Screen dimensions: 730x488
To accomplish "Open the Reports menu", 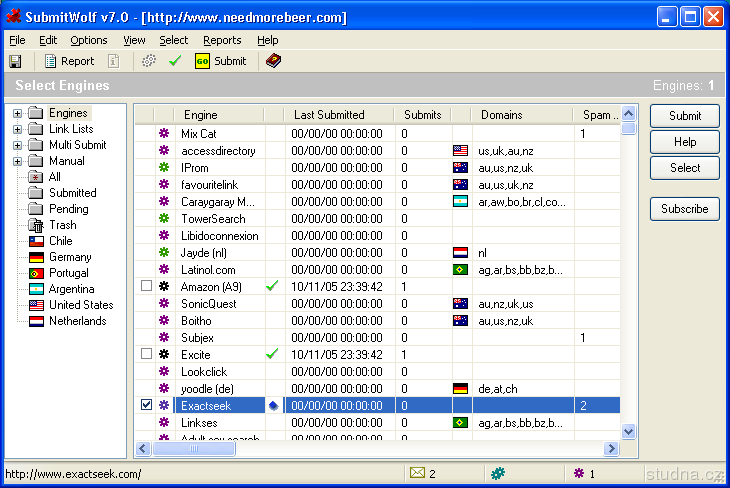I will click(222, 40).
